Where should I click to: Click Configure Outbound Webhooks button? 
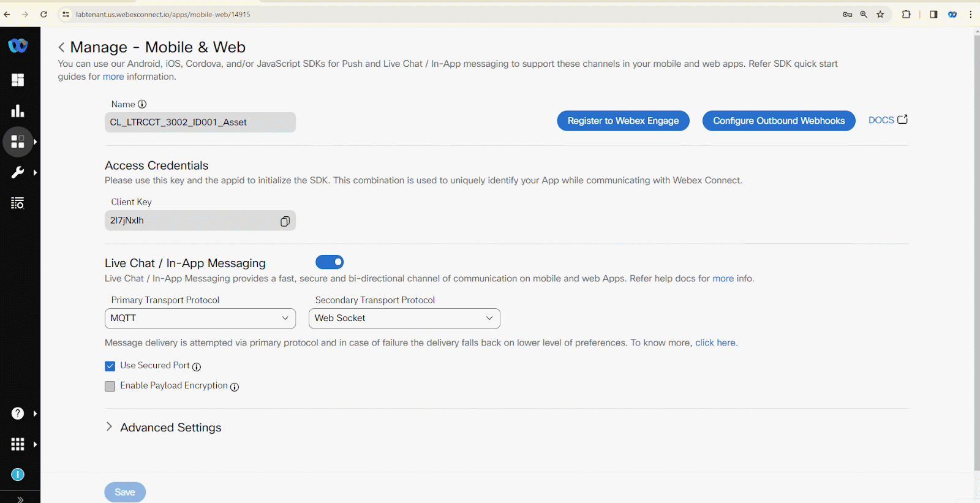779,121
